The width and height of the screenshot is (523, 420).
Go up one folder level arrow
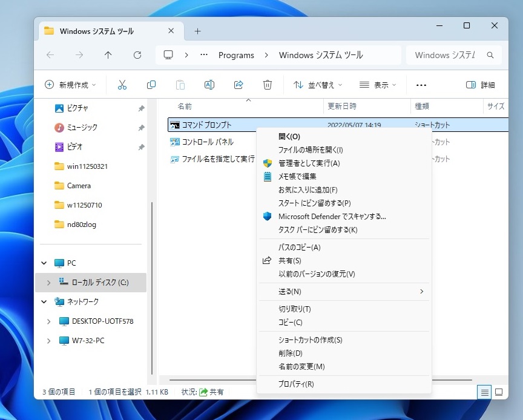108,55
